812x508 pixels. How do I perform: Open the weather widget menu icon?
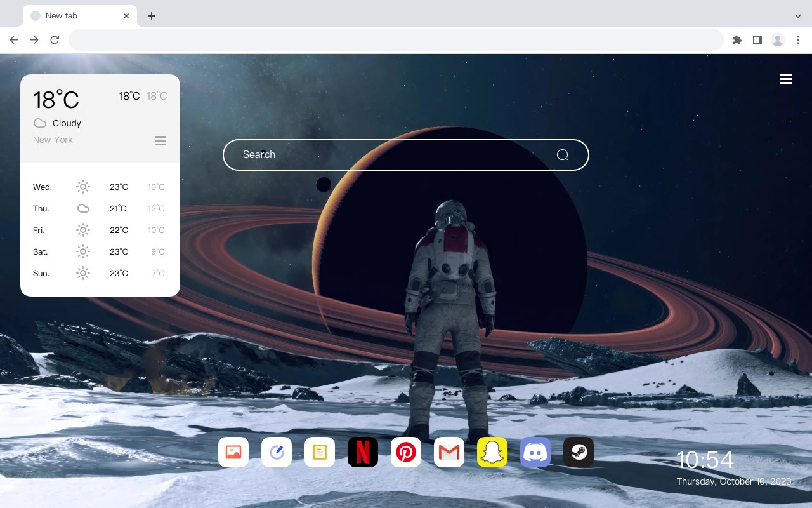click(160, 140)
